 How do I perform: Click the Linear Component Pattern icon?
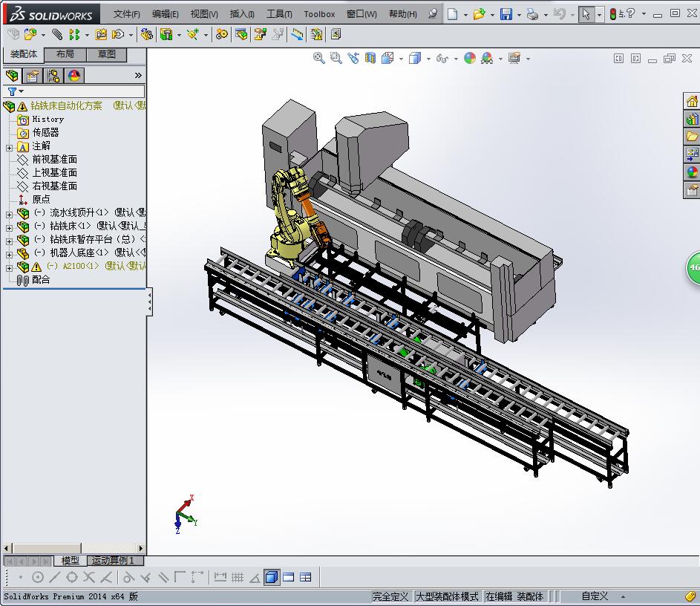click(74, 34)
